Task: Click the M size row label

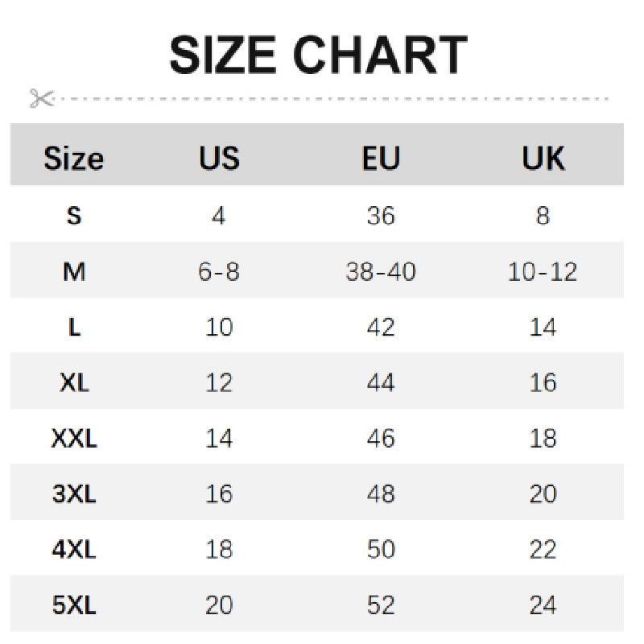Action: pos(74,271)
